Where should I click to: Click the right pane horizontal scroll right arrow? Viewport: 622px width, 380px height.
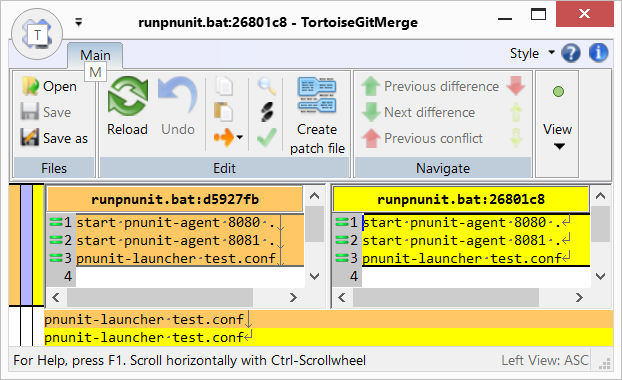579,297
